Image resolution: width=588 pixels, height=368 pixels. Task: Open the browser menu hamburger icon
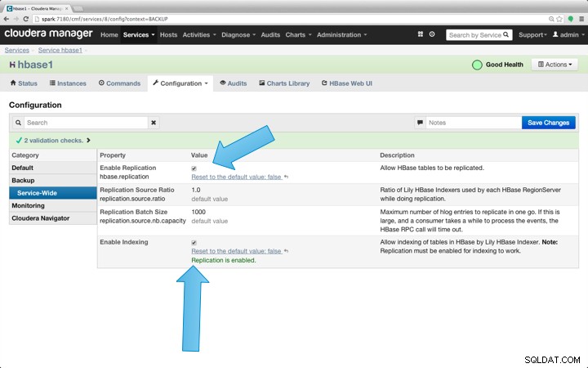coord(581,19)
